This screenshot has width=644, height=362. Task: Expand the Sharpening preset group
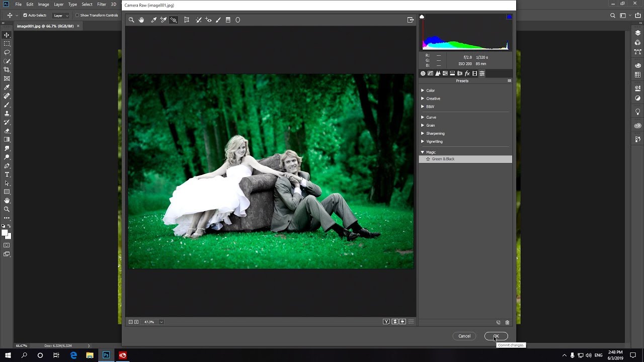(x=423, y=133)
